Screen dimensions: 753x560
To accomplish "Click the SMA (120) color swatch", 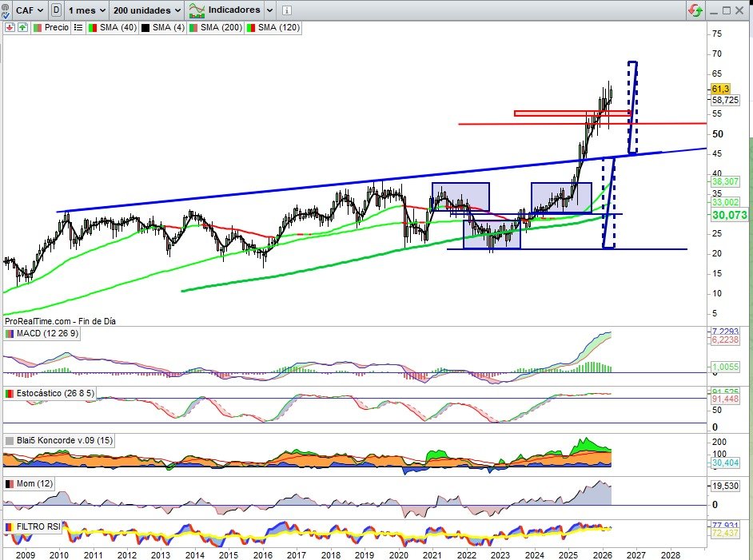I will (251, 28).
